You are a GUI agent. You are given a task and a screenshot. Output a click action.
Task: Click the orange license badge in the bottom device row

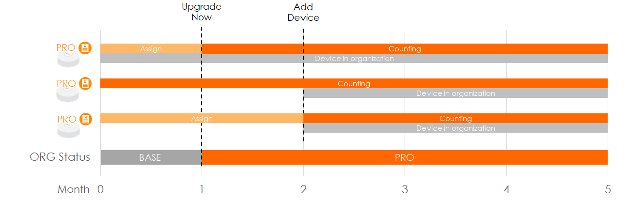point(85,119)
